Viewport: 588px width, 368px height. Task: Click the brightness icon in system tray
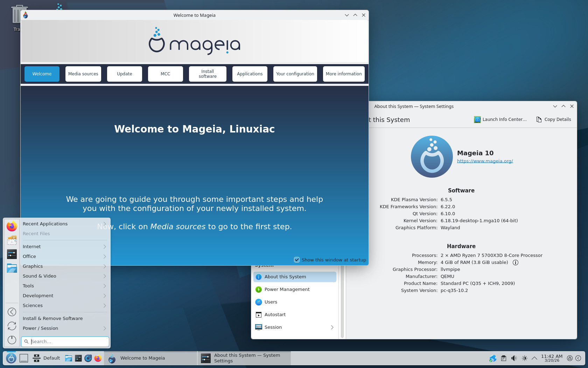pos(524,358)
